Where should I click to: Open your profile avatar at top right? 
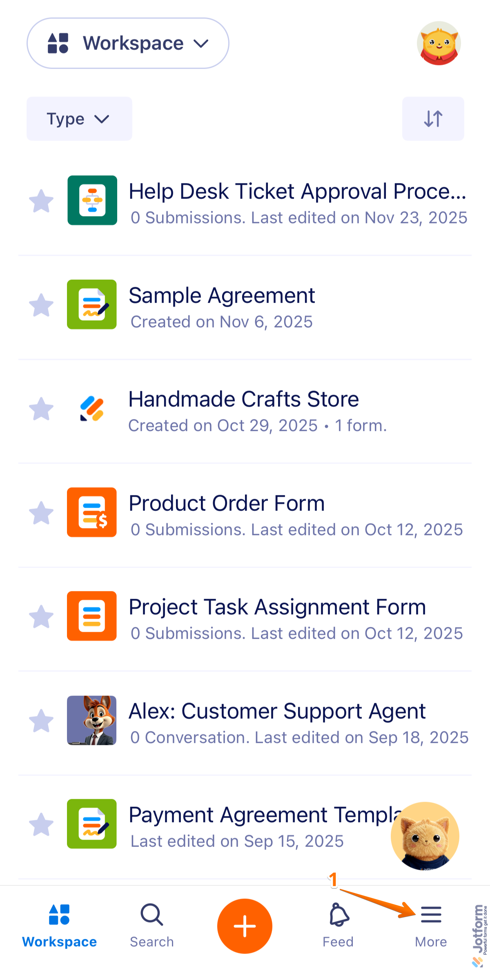click(439, 43)
